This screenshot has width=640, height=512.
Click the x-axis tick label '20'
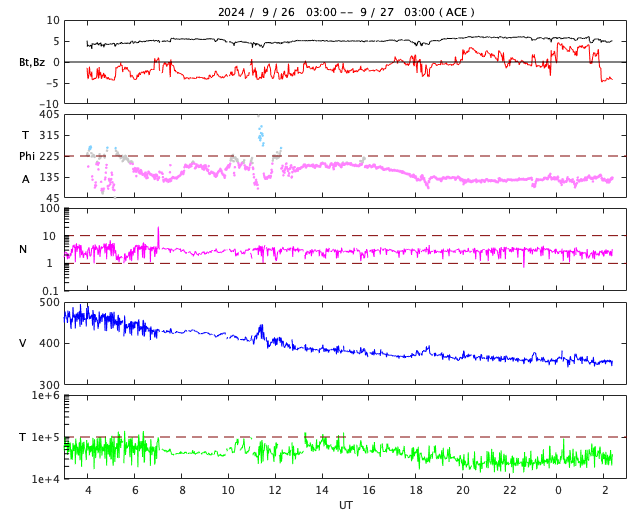(x=462, y=490)
